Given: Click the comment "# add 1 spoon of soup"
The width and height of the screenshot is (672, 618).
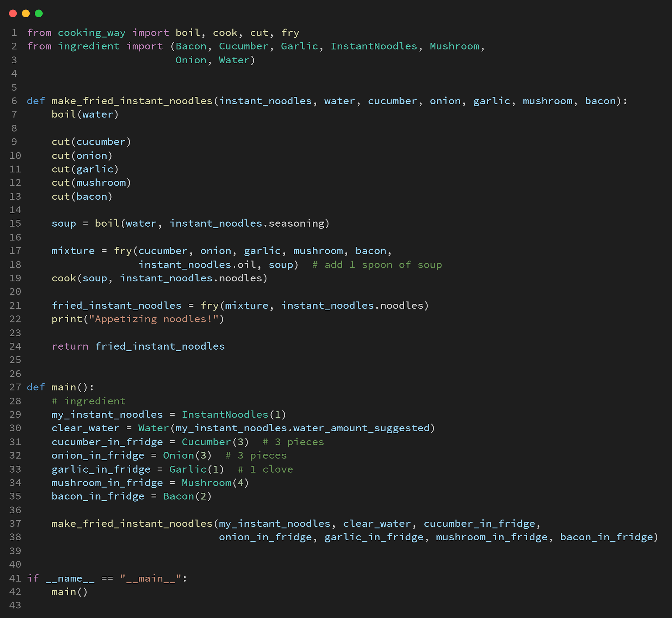Looking at the screenshot, I should point(377,264).
